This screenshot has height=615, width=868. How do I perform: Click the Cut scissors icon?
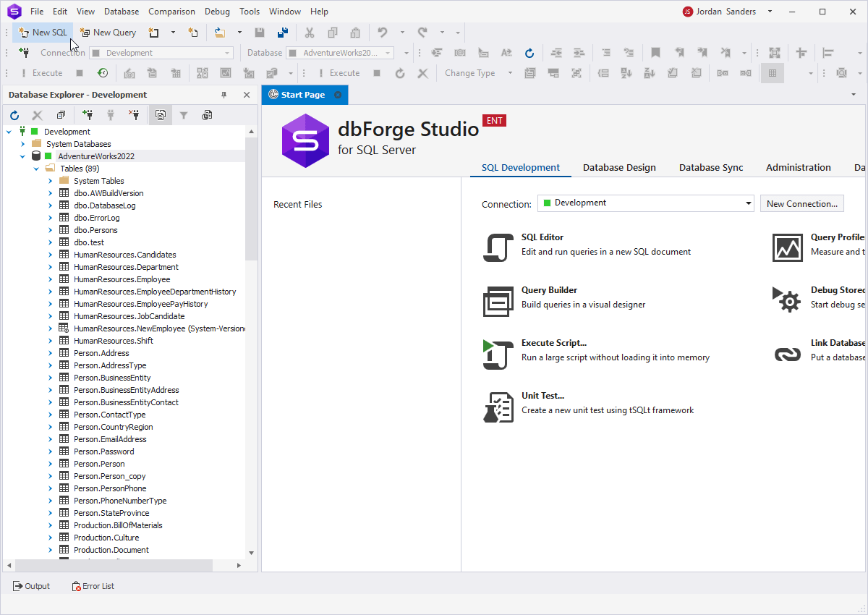(310, 32)
